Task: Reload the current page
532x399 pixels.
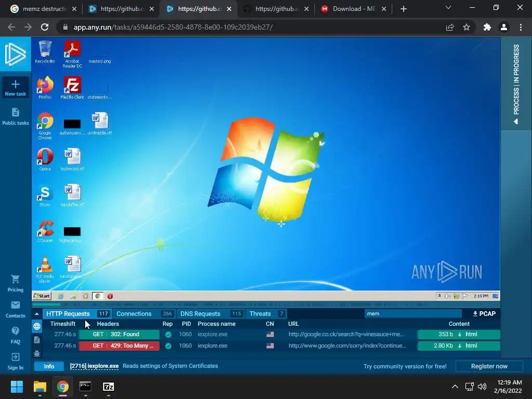Action: click(45, 27)
